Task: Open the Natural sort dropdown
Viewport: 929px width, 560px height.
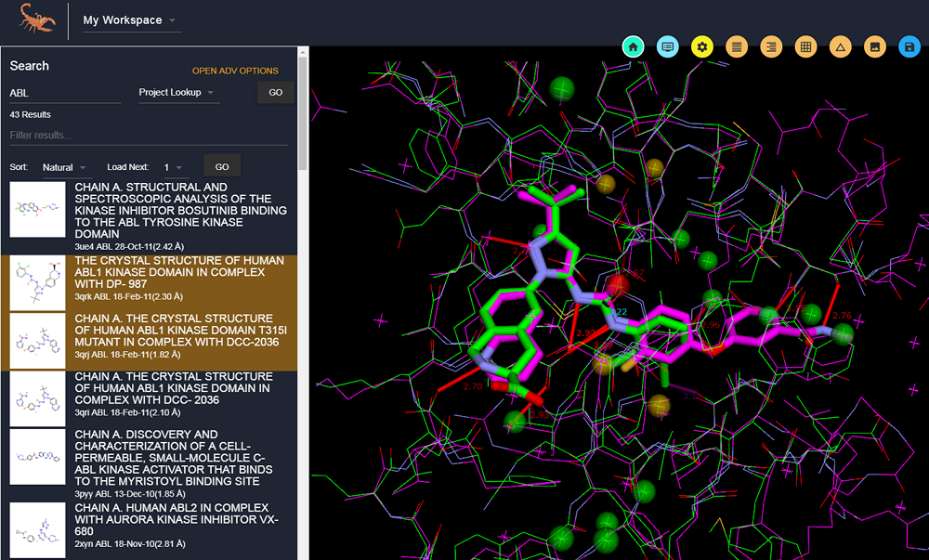Action: click(66, 167)
